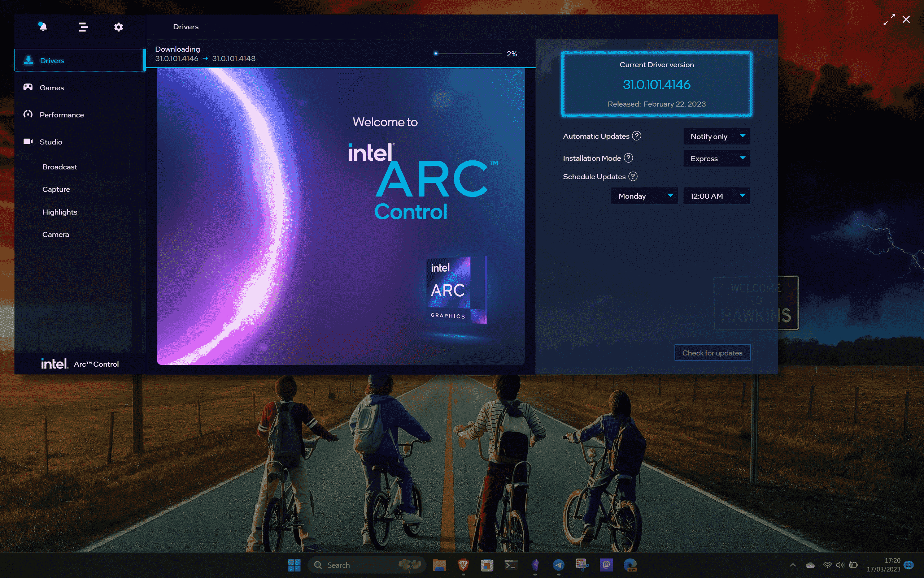Image resolution: width=924 pixels, height=578 pixels.
Task: Open Highlights under Studio
Action: click(60, 212)
